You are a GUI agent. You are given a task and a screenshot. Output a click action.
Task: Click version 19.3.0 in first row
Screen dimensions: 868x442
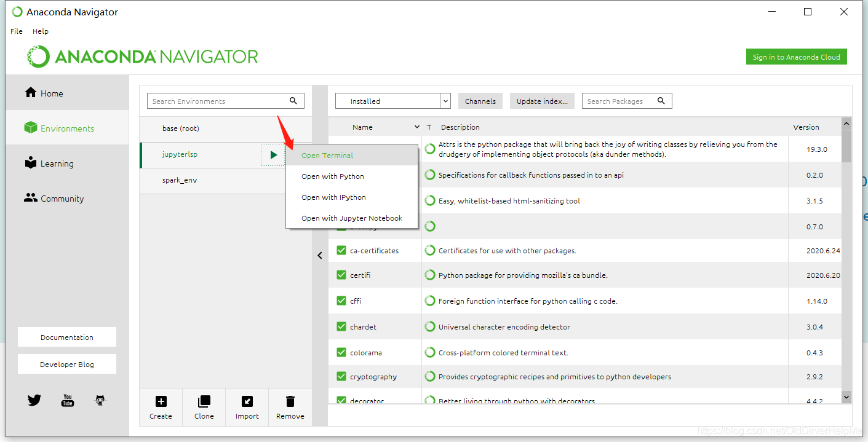(817, 149)
